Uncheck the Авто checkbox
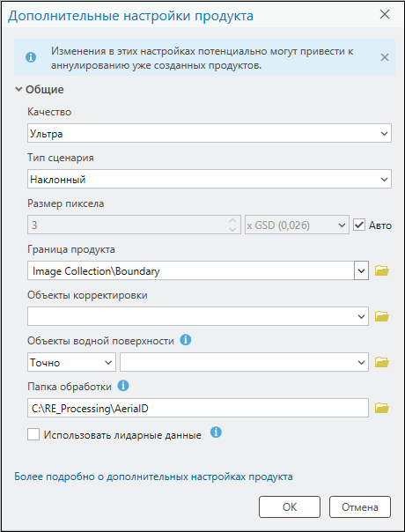 359,225
